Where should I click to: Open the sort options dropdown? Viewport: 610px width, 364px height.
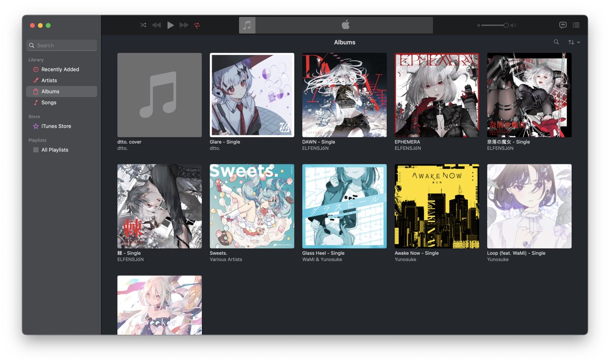pyautogui.click(x=574, y=42)
